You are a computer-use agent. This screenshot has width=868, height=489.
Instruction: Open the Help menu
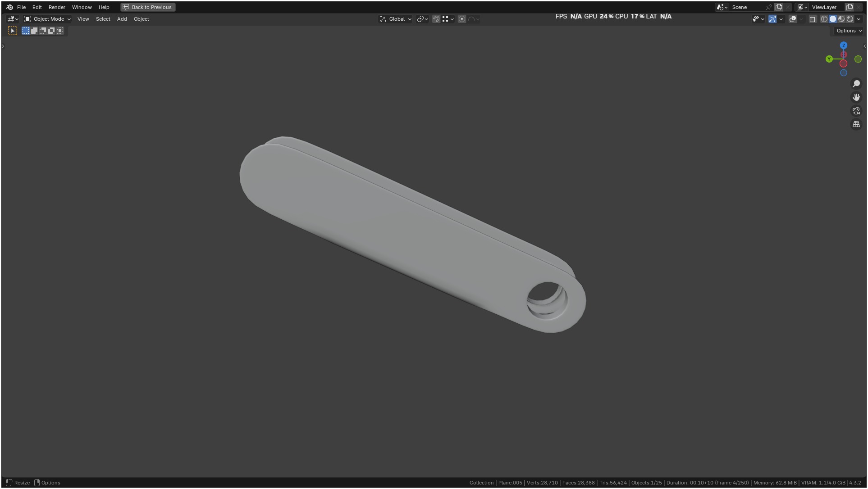[104, 7]
